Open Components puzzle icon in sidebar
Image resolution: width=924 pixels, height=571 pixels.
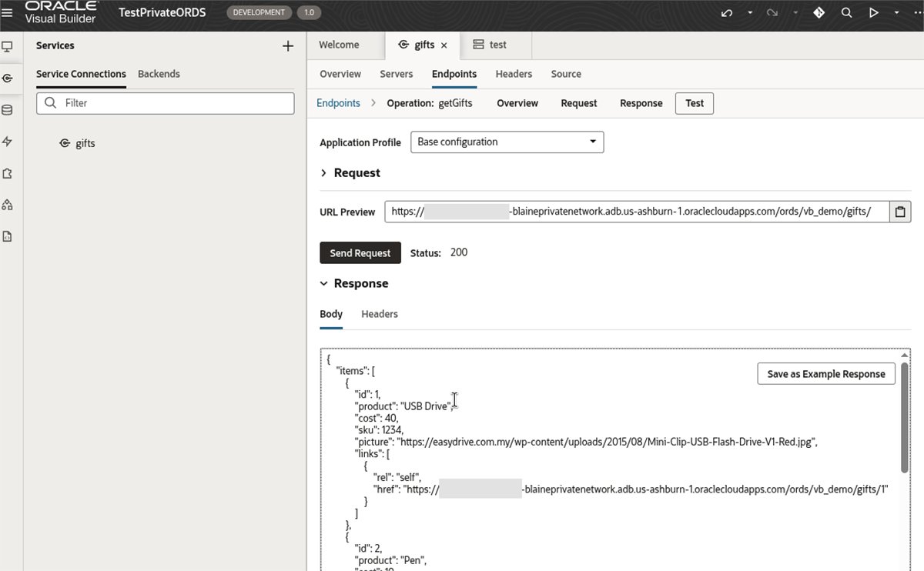point(8,173)
